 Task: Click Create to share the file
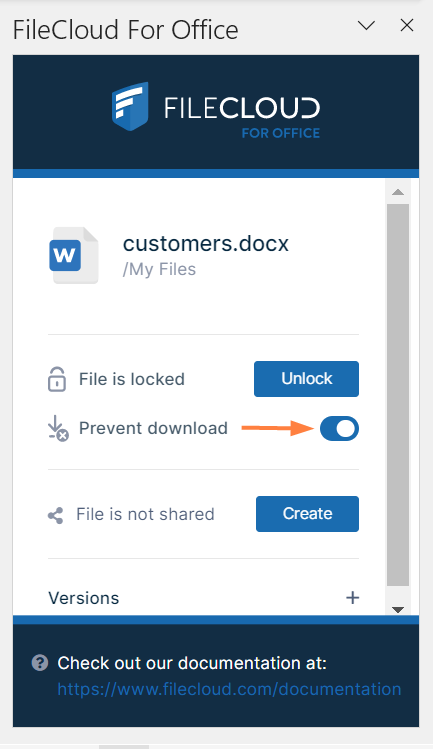click(x=307, y=514)
